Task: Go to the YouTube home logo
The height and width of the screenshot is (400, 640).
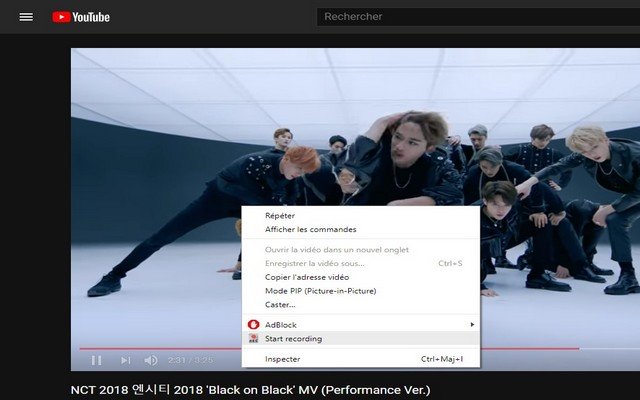Action: [x=81, y=17]
